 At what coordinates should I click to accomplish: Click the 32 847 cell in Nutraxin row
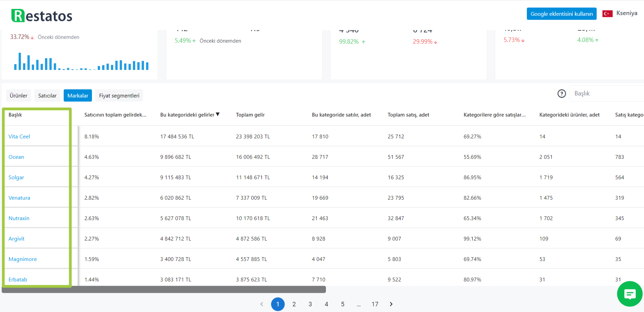pos(396,218)
